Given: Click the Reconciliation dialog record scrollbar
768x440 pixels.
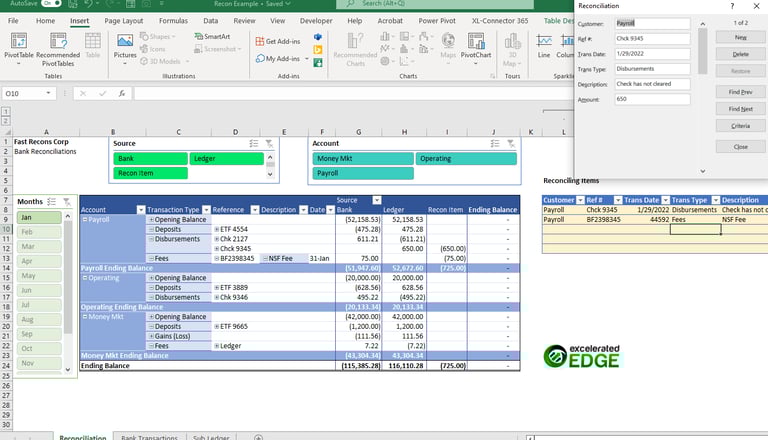Looking at the screenshot, I should (702, 51).
